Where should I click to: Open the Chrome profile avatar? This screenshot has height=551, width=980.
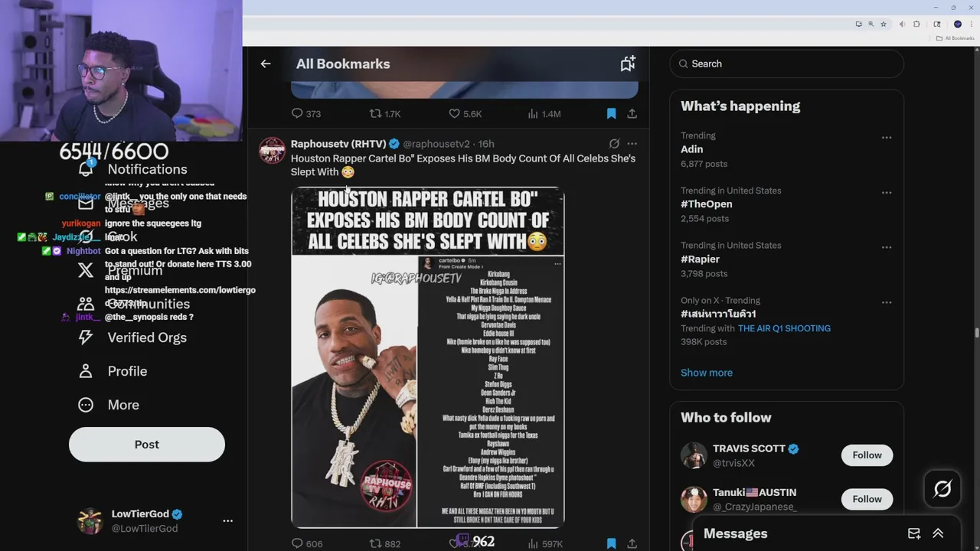coord(958,24)
